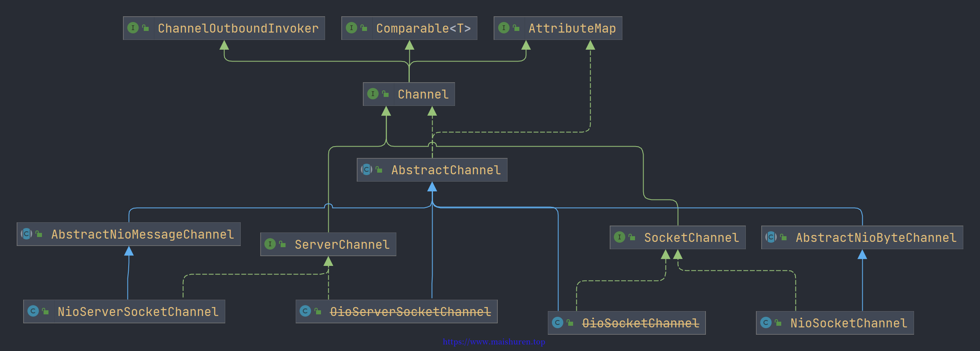This screenshot has width=980, height=351.
Task: Click the public visibility icon on ServerChannel
Action: click(x=282, y=244)
